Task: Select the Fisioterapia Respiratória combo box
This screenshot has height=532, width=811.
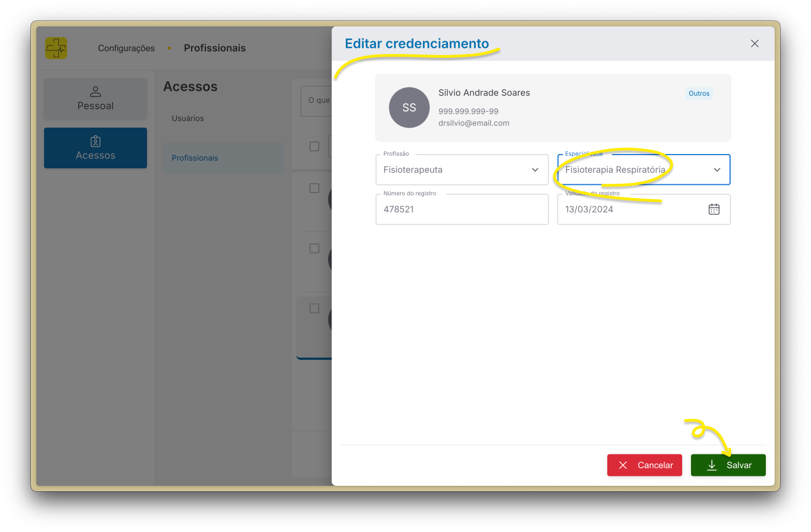Action: coord(644,169)
